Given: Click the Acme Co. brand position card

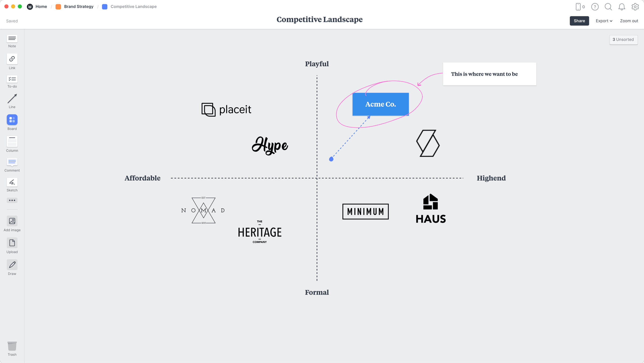Looking at the screenshot, I should pyautogui.click(x=380, y=104).
